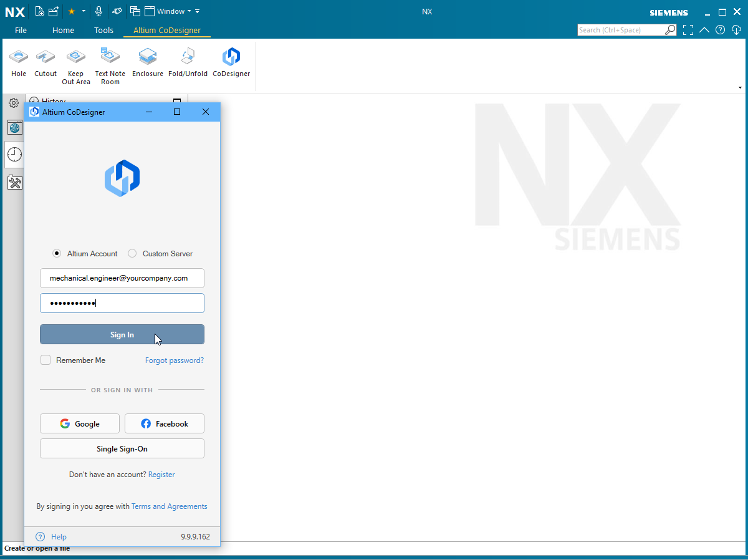748x560 pixels.
Task: Click the version number 9.9.9.162
Action: click(196, 537)
